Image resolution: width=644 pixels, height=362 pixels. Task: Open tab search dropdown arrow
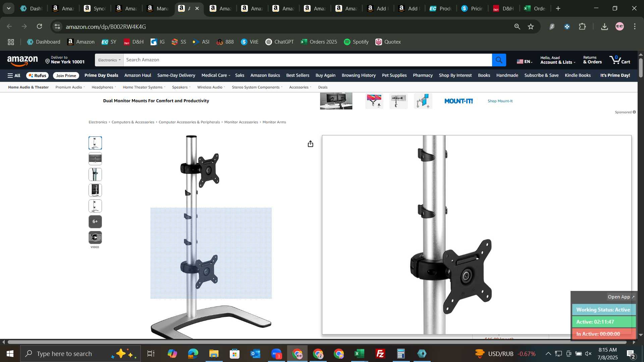pos(9,8)
